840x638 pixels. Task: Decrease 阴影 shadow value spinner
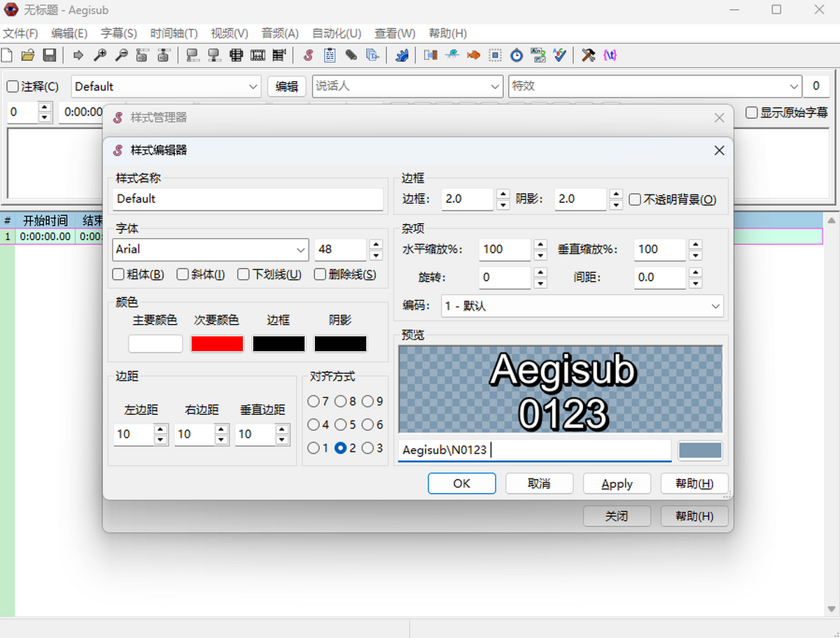(x=616, y=205)
